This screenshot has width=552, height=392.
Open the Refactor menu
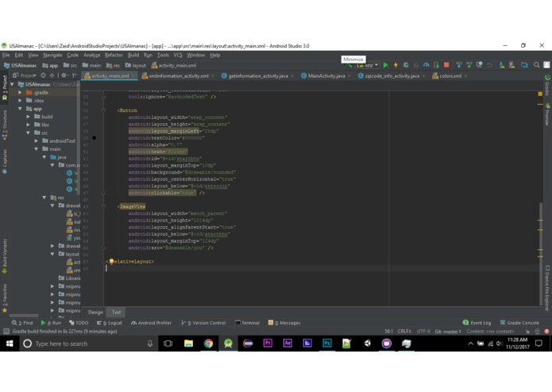[x=114, y=56]
